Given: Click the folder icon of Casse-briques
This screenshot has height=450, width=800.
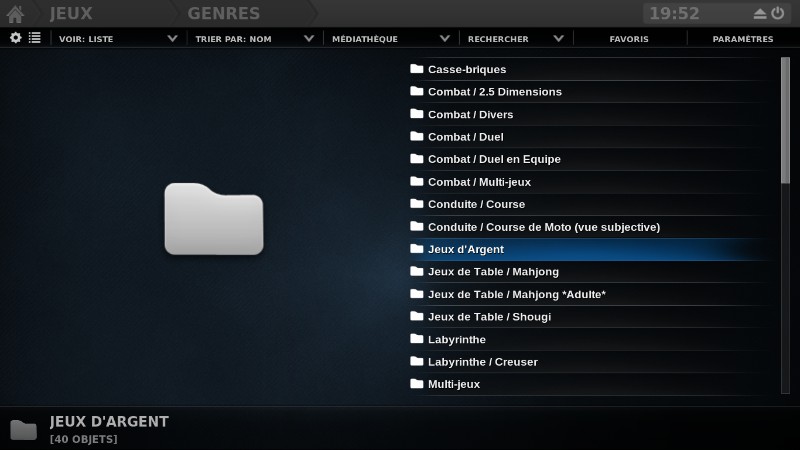Looking at the screenshot, I should pyautogui.click(x=417, y=68).
